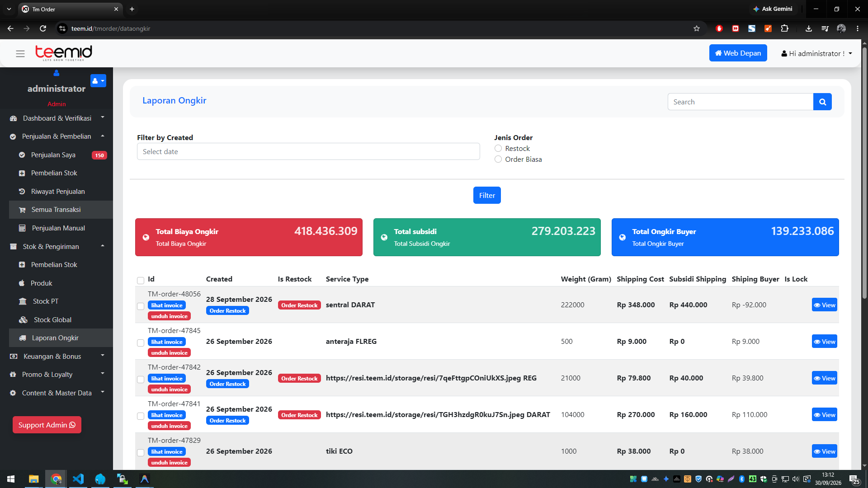Open Riwayat Penjualan menu item

pos(61,191)
